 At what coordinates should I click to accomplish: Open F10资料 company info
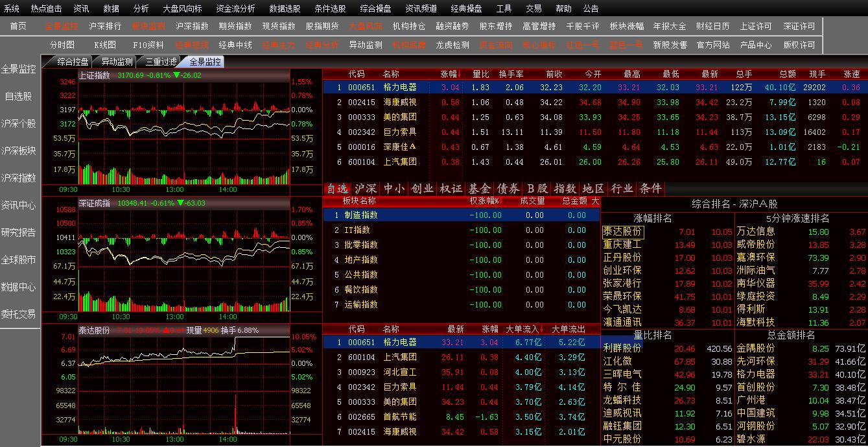(x=148, y=45)
